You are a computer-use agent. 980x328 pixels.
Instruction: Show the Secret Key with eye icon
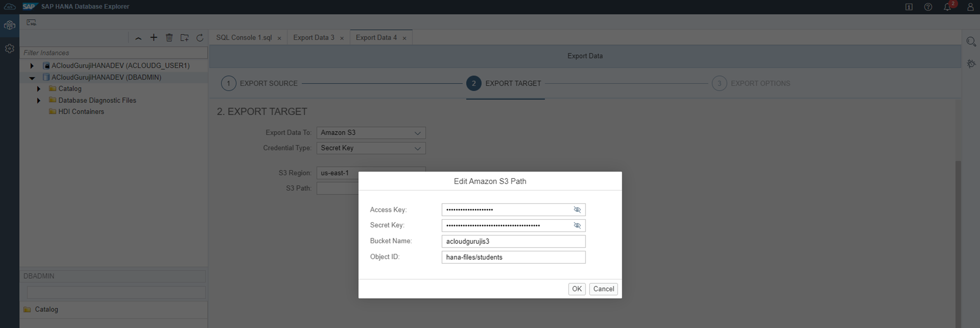click(577, 226)
